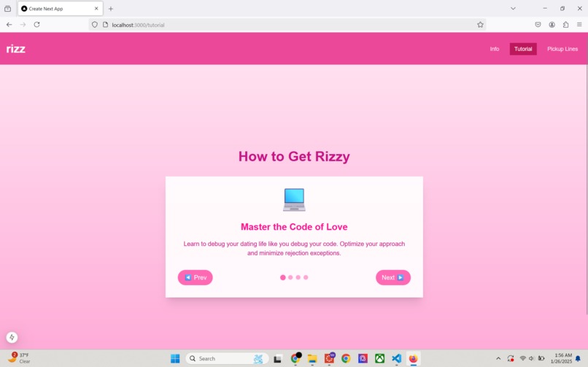Screen dimensions: 588x367
Task: Open the weather widget showing 37°F
Action: [x=19, y=358]
